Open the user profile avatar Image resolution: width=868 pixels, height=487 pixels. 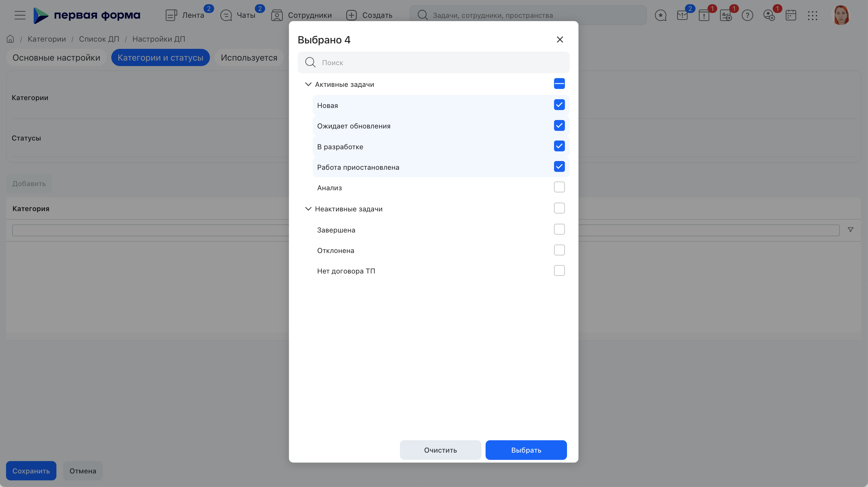click(841, 15)
